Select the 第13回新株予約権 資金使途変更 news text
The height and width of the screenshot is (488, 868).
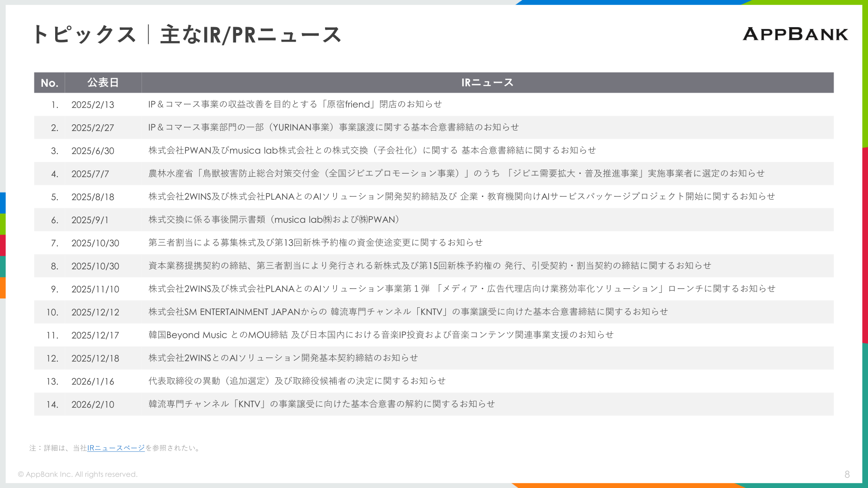tap(316, 243)
